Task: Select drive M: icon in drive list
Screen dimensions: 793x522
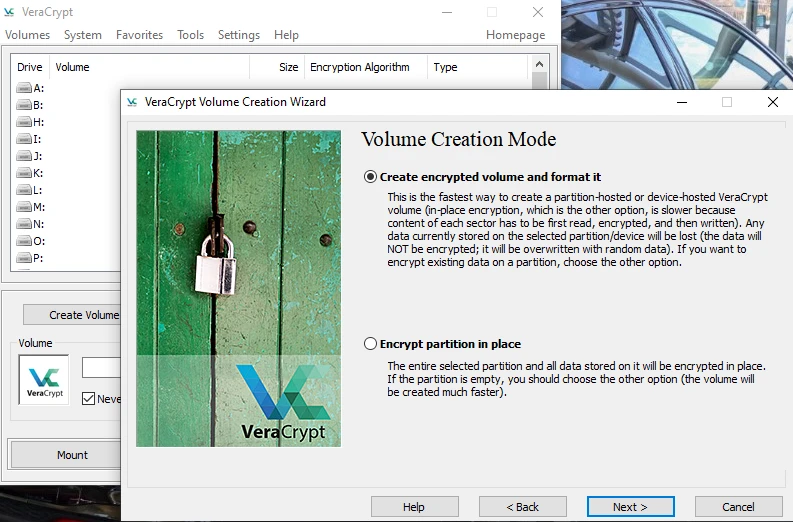Action: point(24,207)
